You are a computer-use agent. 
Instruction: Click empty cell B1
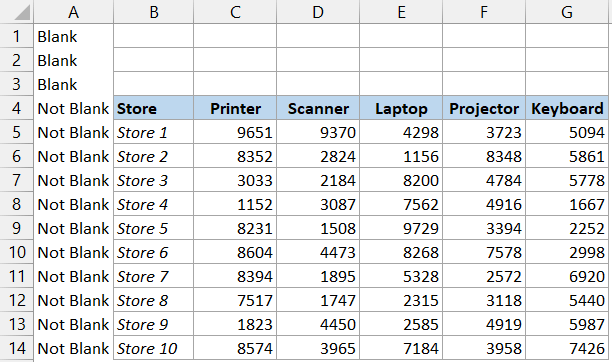tap(153, 36)
